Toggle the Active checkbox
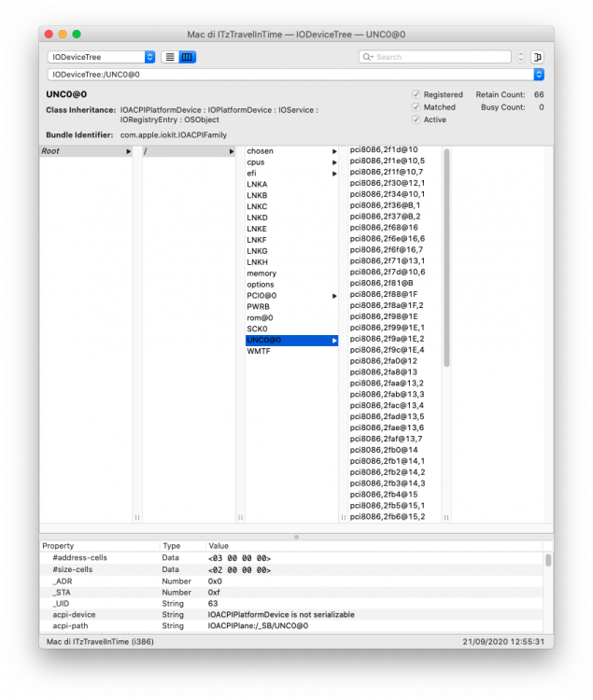 417,119
